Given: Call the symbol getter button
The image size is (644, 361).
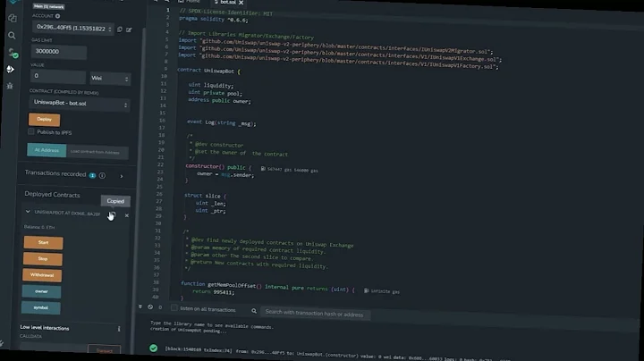Looking at the screenshot, I should [x=40, y=307].
